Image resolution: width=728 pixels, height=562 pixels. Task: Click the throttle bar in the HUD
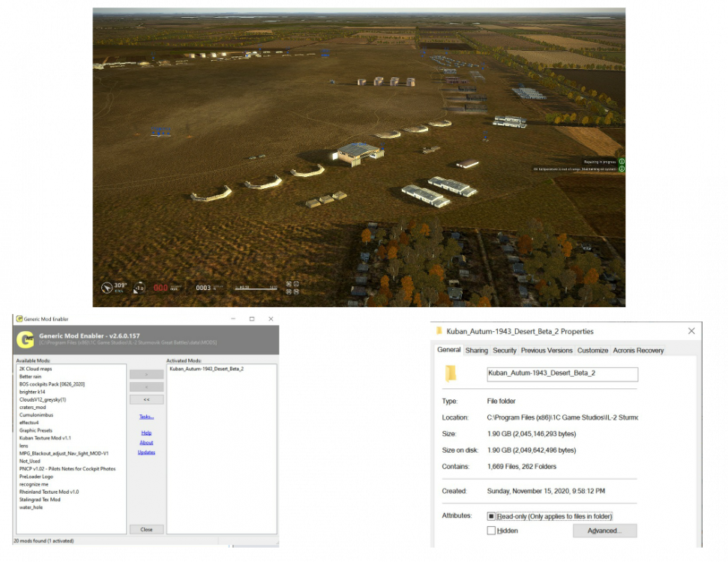tap(253, 288)
